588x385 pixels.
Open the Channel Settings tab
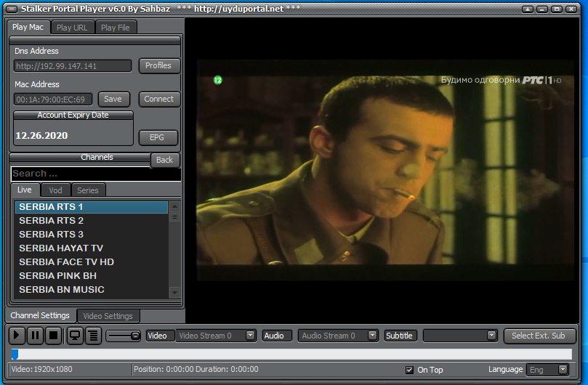(40, 316)
